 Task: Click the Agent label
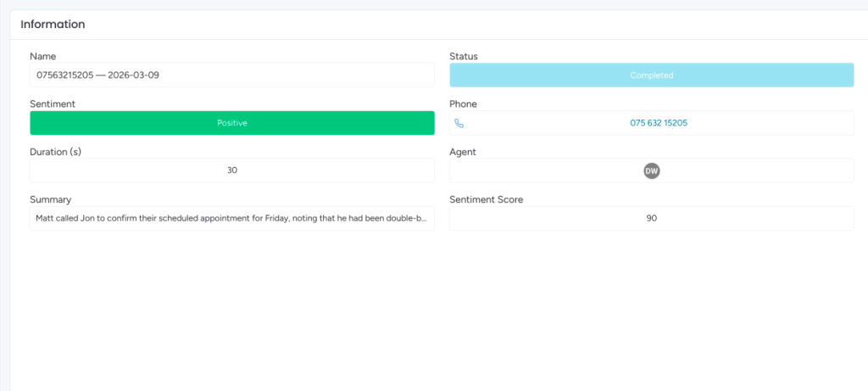463,152
